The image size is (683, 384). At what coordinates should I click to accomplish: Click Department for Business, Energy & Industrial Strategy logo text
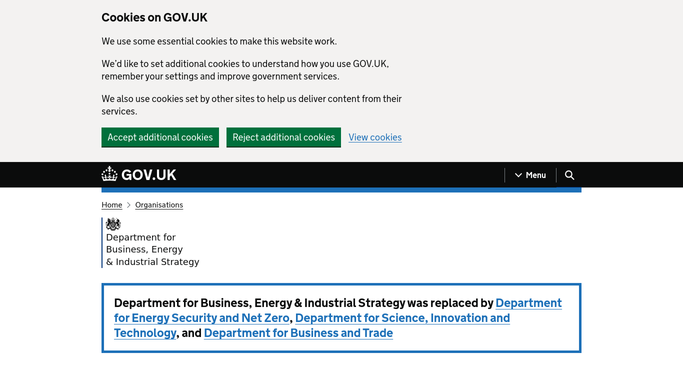[x=152, y=249]
